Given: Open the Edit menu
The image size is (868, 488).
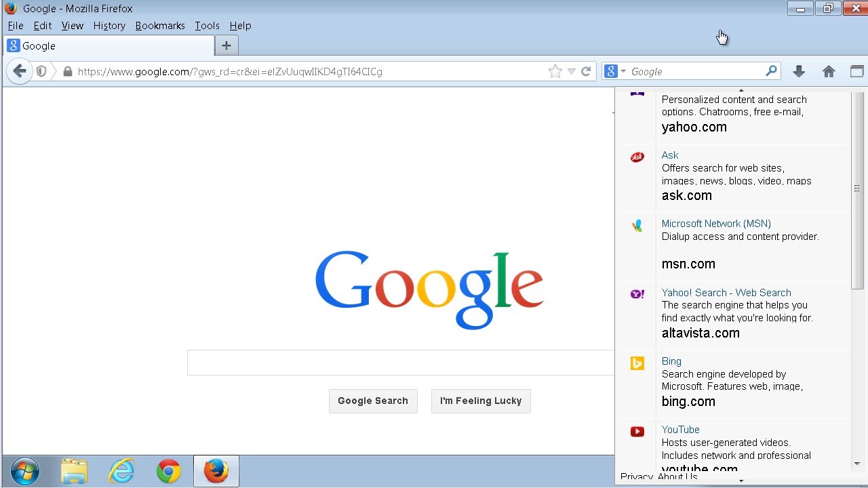Looking at the screenshot, I should (43, 26).
